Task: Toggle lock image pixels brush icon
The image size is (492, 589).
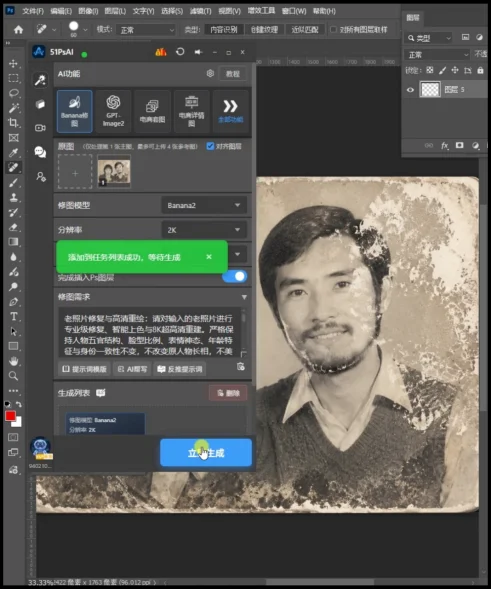Action: tap(442, 70)
